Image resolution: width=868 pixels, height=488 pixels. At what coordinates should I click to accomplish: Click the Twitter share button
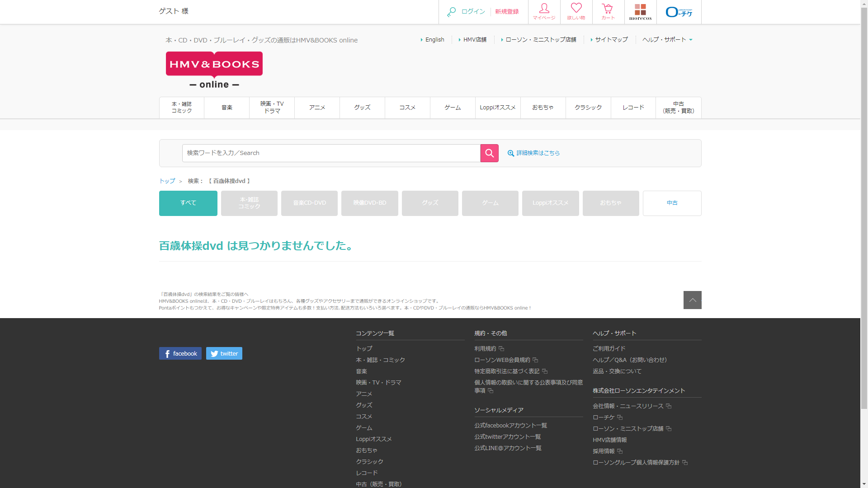[x=224, y=353]
